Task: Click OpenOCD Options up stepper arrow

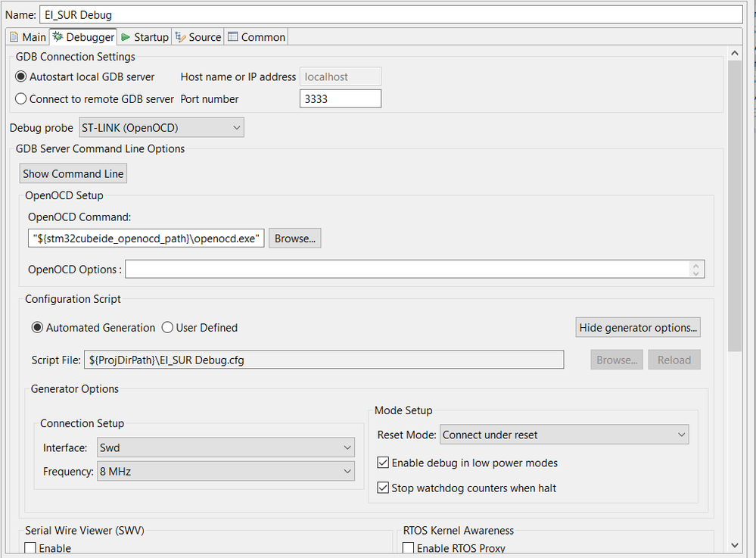Action: (x=695, y=265)
